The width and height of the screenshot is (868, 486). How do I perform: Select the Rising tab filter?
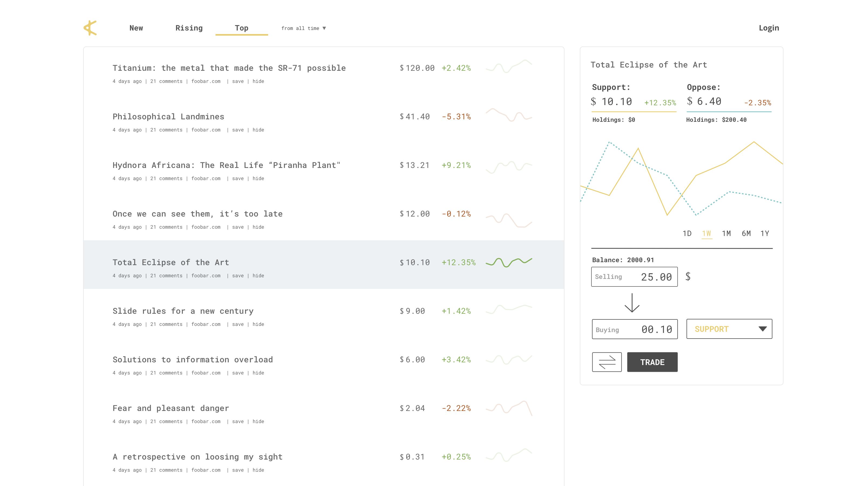(x=189, y=28)
